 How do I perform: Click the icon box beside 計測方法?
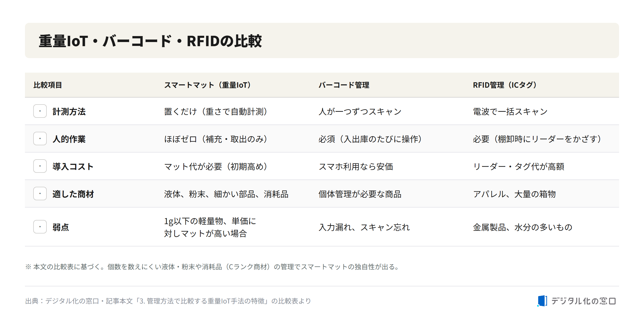[x=40, y=111]
